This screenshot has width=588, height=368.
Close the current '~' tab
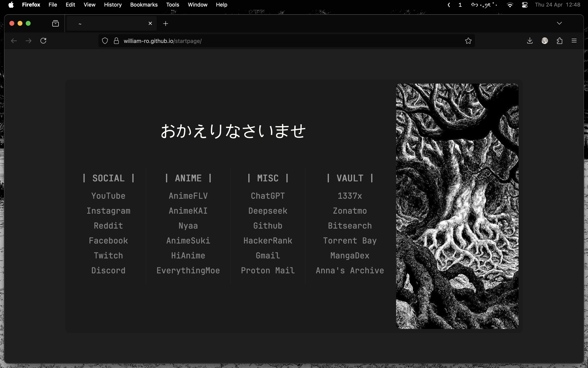tap(150, 23)
